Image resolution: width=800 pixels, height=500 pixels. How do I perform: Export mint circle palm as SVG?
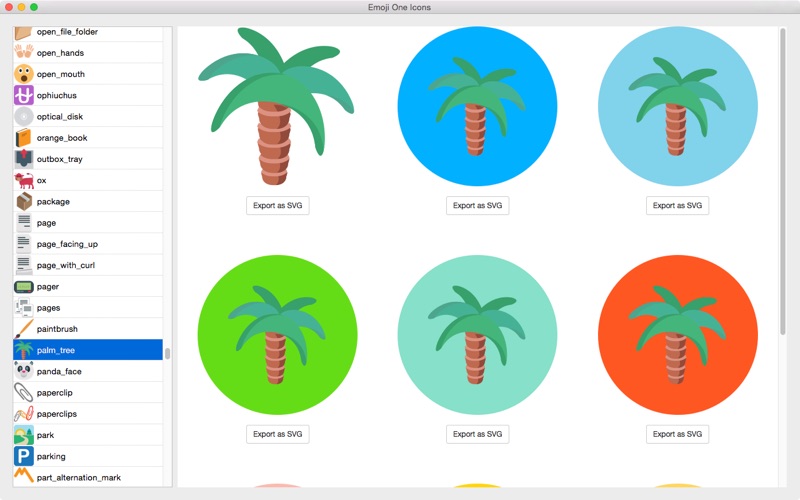click(478, 434)
